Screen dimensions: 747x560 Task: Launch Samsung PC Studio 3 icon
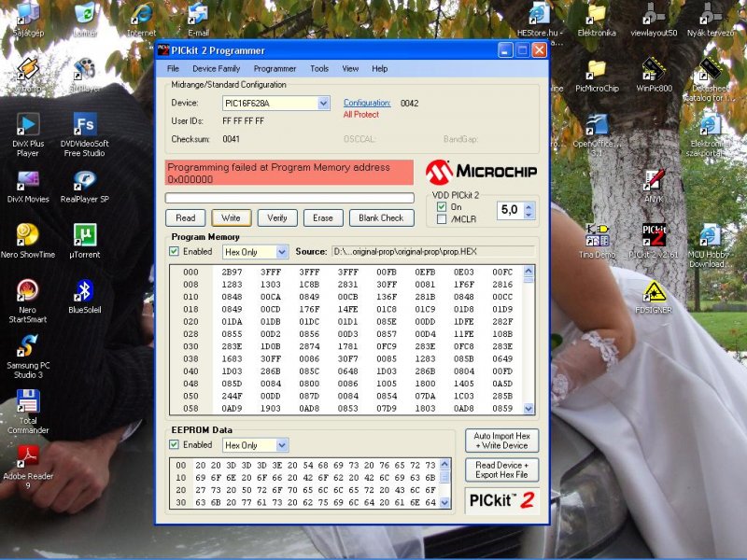coord(28,357)
